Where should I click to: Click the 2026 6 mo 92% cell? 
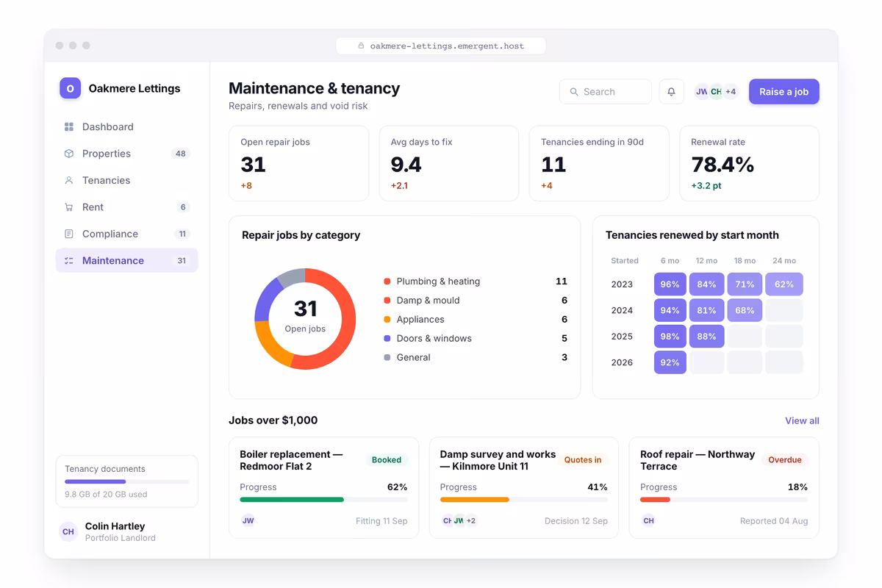click(x=670, y=362)
